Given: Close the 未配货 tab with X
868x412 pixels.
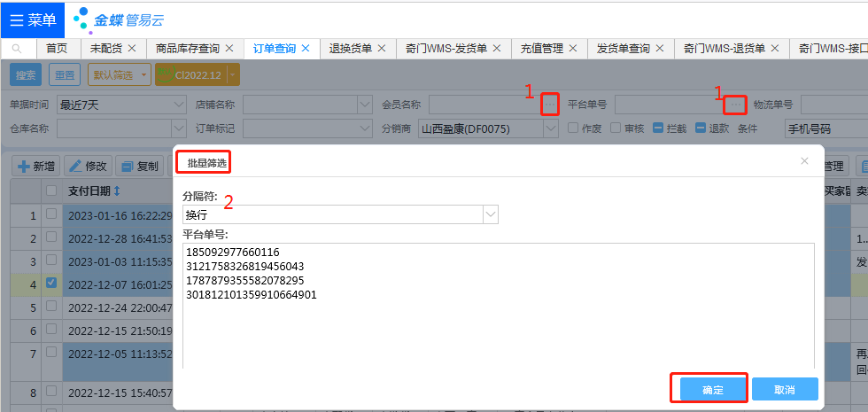Looking at the screenshot, I should click(132, 49).
